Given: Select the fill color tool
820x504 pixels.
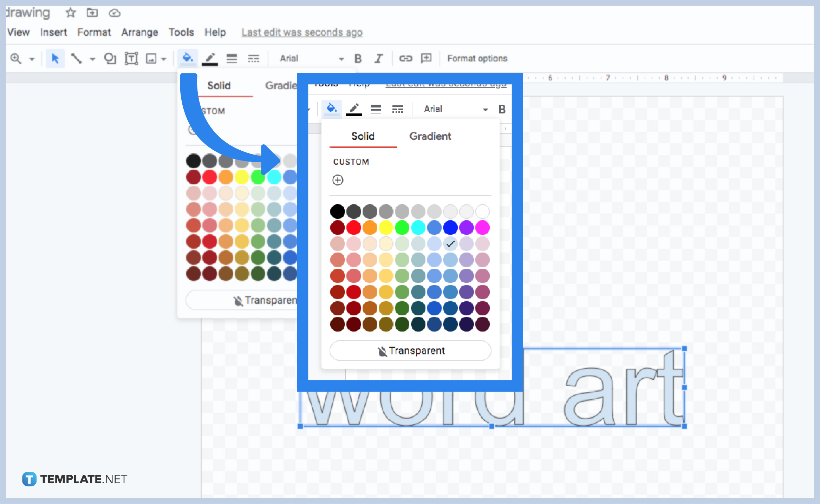Looking at the screenshot, I should tap(188, 58).
